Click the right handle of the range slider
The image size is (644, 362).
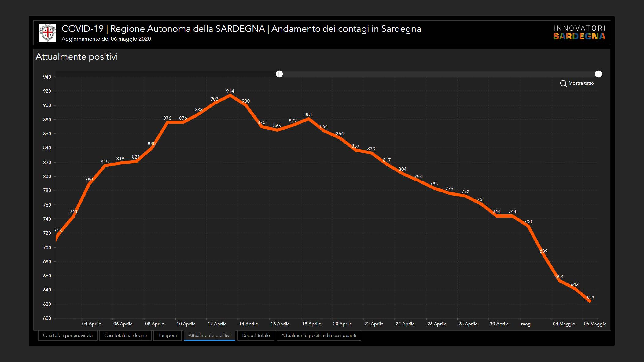[x=598, y=74]
